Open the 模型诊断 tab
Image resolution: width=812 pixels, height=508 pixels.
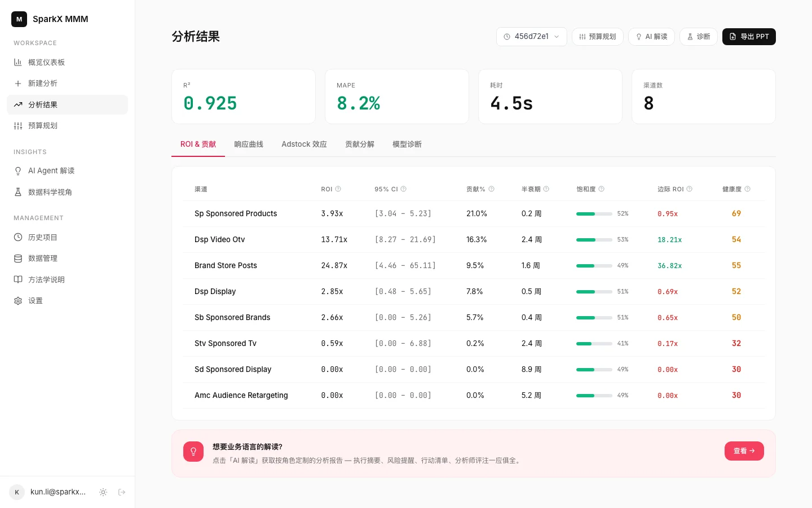[x=407, y=144]
